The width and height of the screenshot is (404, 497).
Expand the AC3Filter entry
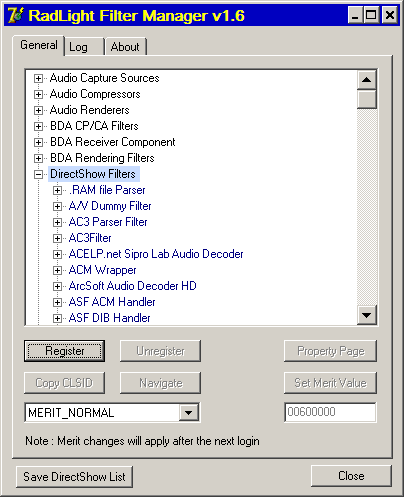(57, 238)
